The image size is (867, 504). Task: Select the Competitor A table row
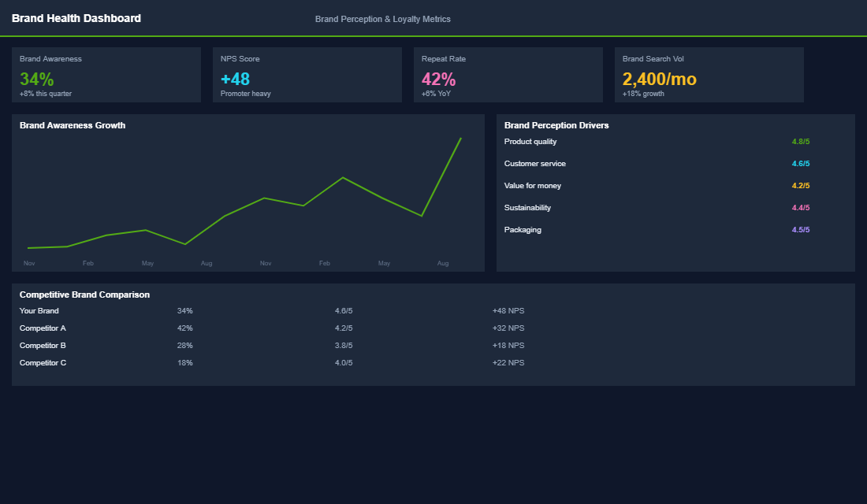point(43,328)
